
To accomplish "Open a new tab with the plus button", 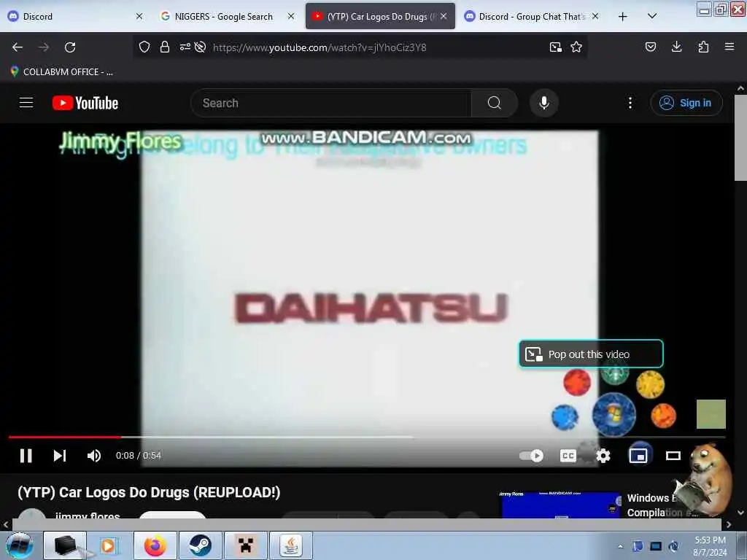I will click(623, 17).
